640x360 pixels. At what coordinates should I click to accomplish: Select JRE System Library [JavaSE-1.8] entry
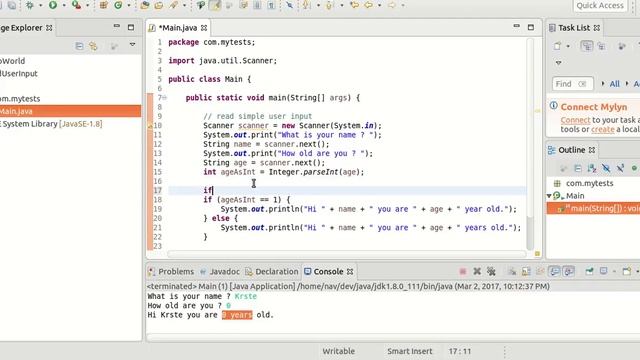(x=51, y=124)
